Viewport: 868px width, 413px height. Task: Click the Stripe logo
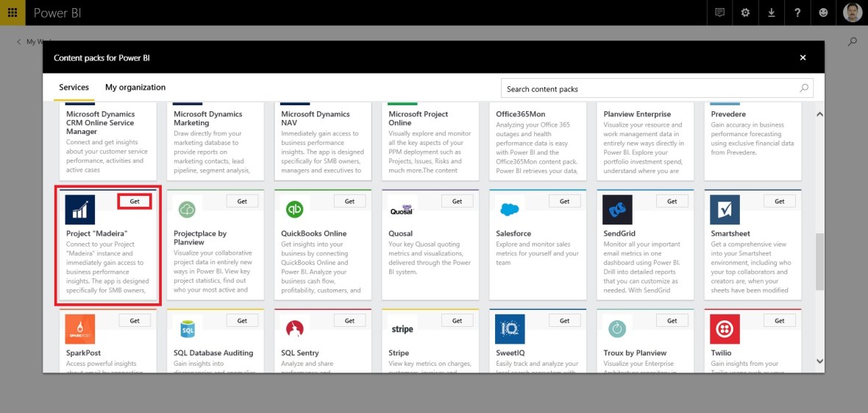[x=402, y=329]
